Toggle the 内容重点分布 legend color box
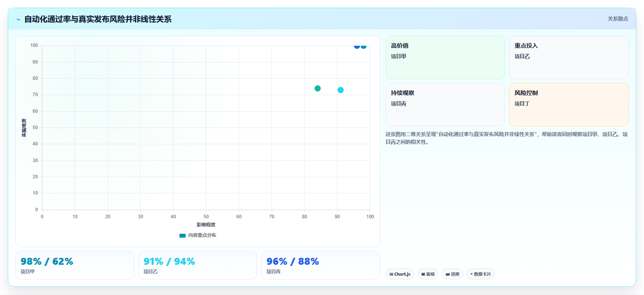644x295 pixels. (x=182, y=235)
